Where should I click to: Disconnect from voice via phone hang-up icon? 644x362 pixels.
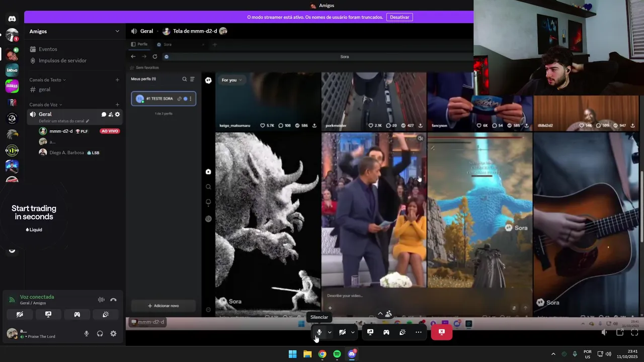pyautogui.click(x=113, y=300)
